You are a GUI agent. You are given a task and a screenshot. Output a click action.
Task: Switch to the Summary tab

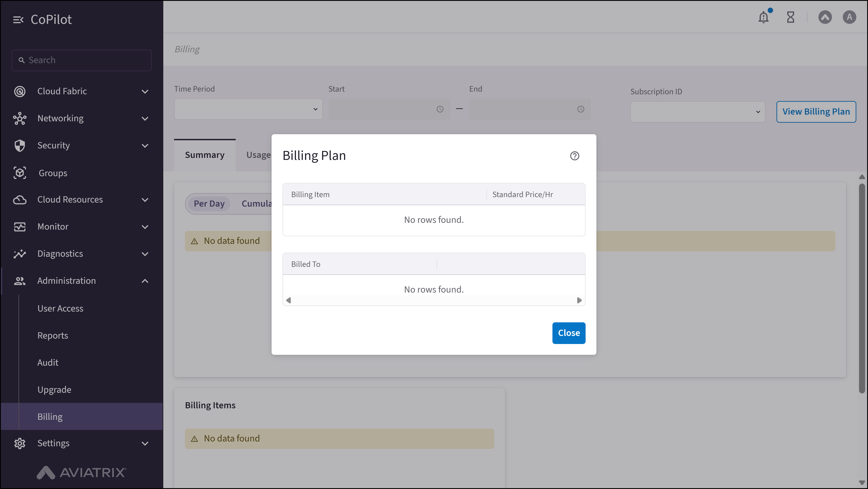pyautogui.click(x=205, y=155)
